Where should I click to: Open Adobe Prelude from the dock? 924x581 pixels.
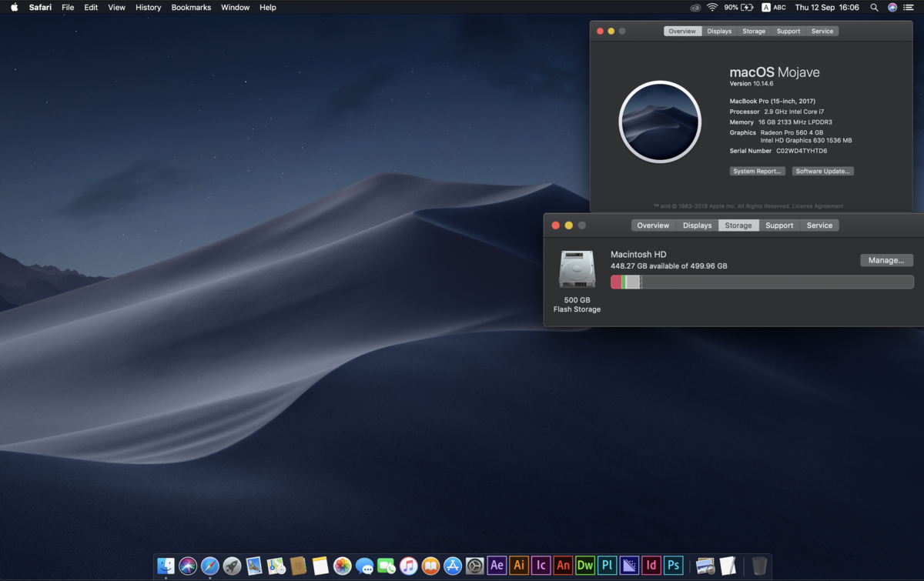(608, 566)
